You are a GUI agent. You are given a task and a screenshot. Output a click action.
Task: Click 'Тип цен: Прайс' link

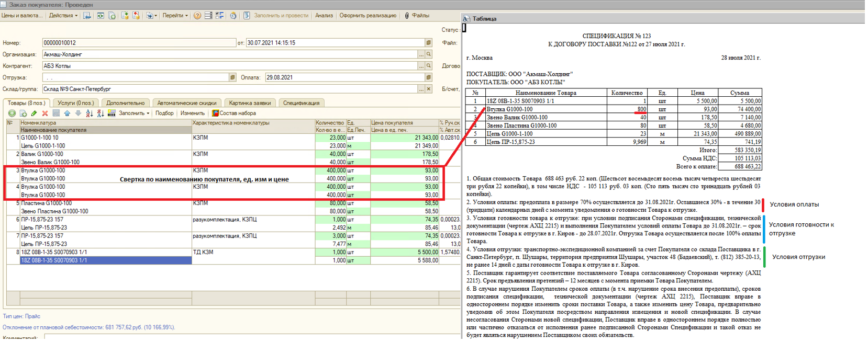[x=21, y=316]
